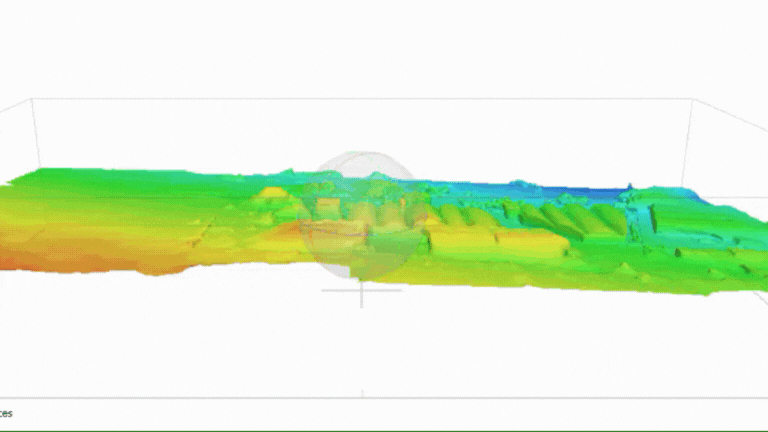Click the crosshair marker below the sphere
This screenshot has height=432, width=768.
pos(361,290)
